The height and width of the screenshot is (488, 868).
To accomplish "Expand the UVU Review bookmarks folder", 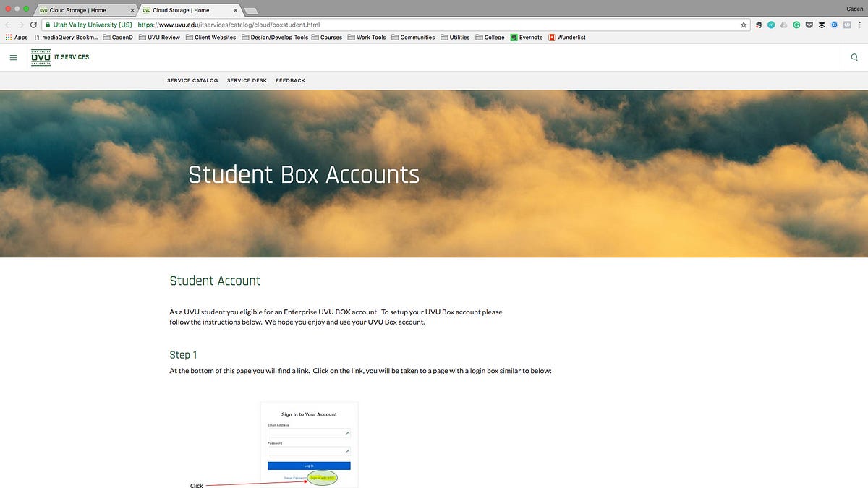I will (159, 38).
